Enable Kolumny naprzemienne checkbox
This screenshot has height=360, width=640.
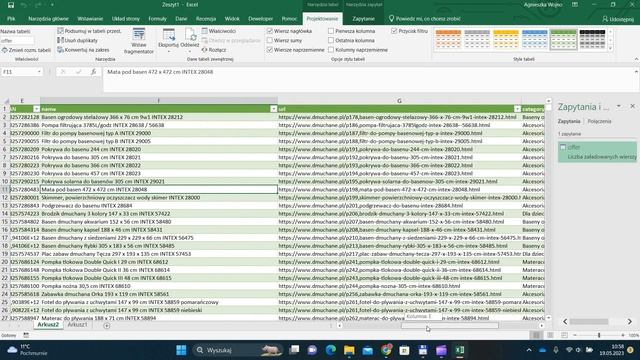tap(331, 50)
